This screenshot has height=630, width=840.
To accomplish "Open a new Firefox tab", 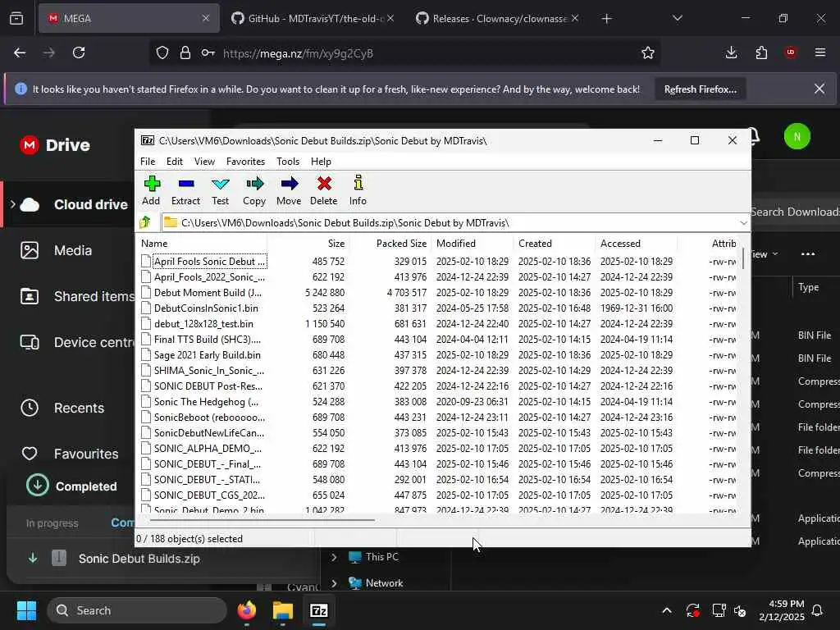I will 606,19.
